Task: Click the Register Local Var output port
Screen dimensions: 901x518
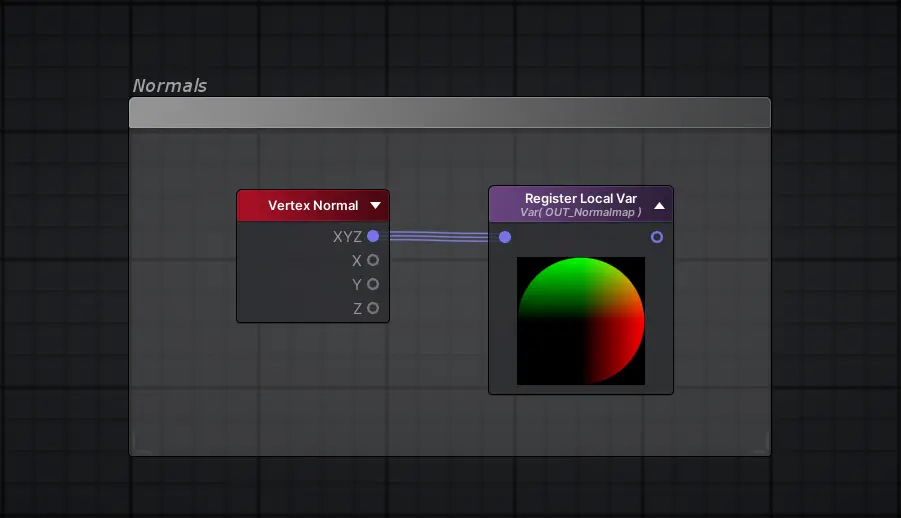Action: click(x=657, y=237)
